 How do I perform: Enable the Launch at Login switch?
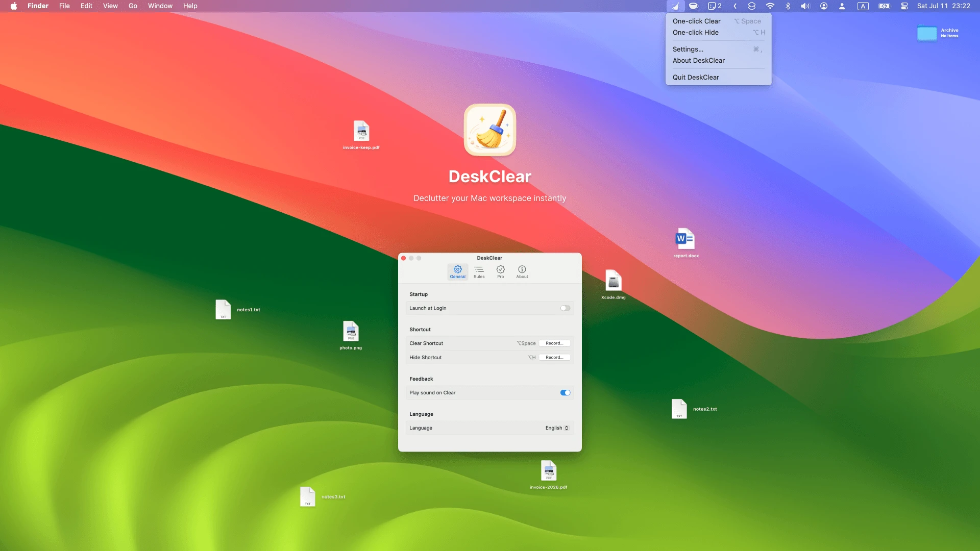pos(565,308)
